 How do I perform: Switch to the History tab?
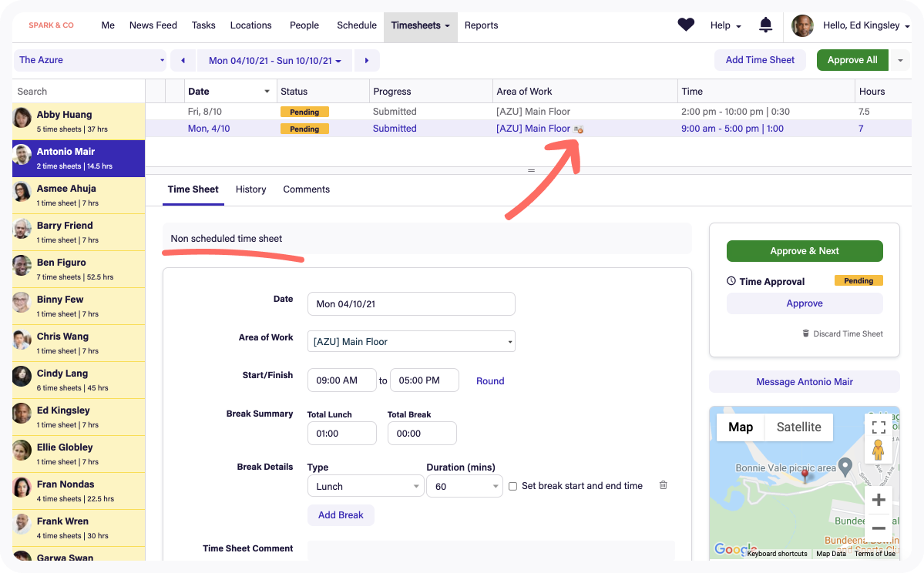click(250, 189)
